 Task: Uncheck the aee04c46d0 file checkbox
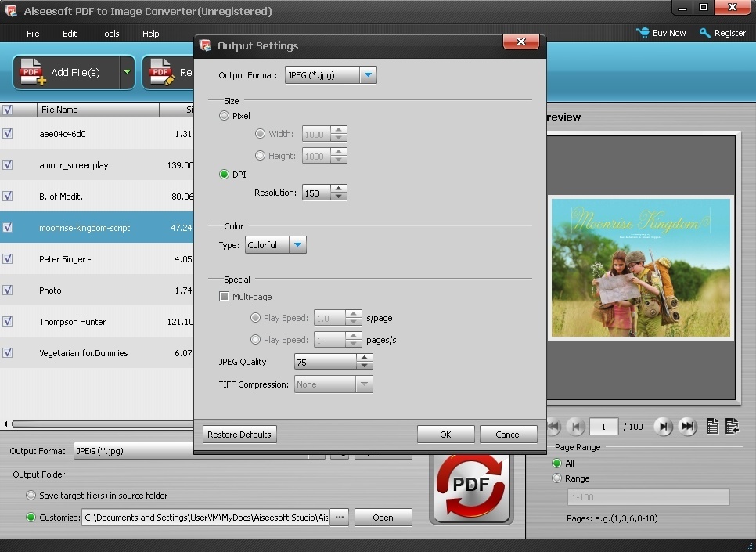coord(7,133)
